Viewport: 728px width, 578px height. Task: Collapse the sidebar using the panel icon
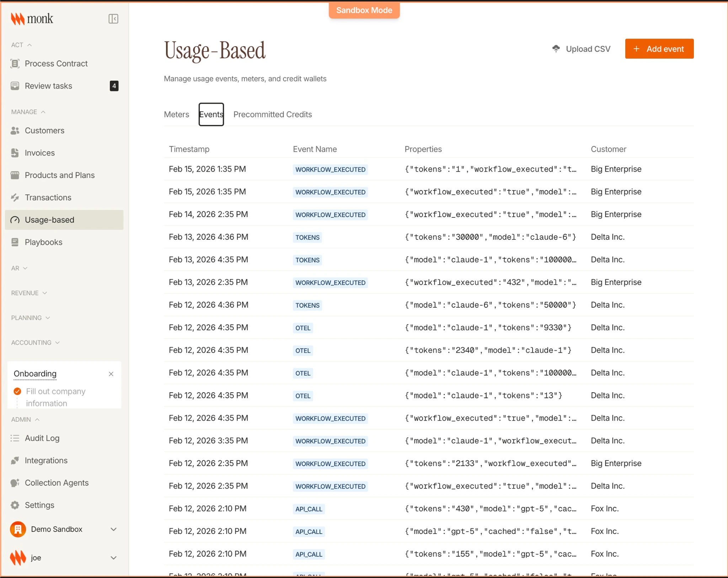113,18
